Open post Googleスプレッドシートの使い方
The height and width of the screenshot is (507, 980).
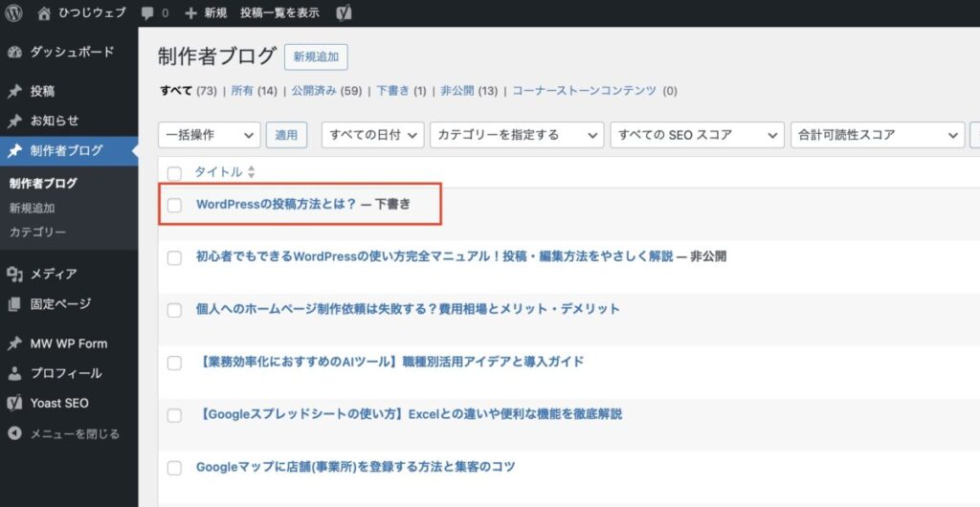pos(410,414)
